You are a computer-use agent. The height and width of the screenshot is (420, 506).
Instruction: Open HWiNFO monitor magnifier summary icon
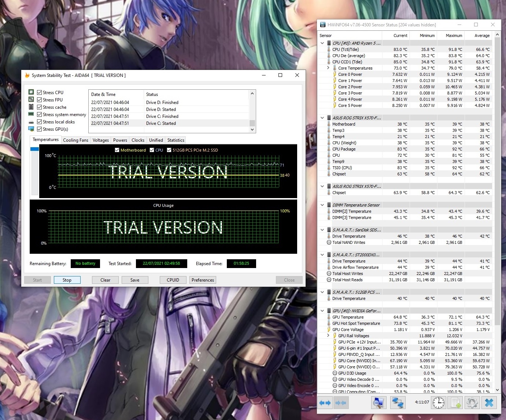point(379,403)
